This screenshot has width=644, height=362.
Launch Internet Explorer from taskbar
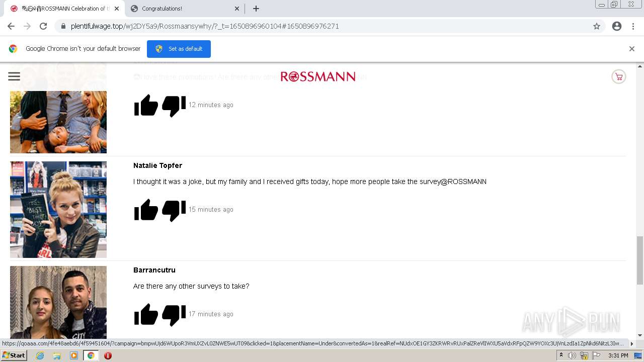(40, 355)
